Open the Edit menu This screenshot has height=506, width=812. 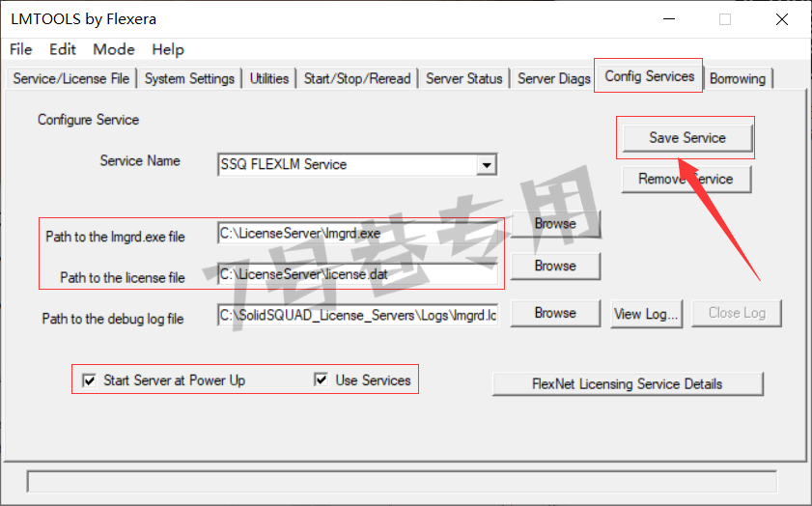click(63, 49)
